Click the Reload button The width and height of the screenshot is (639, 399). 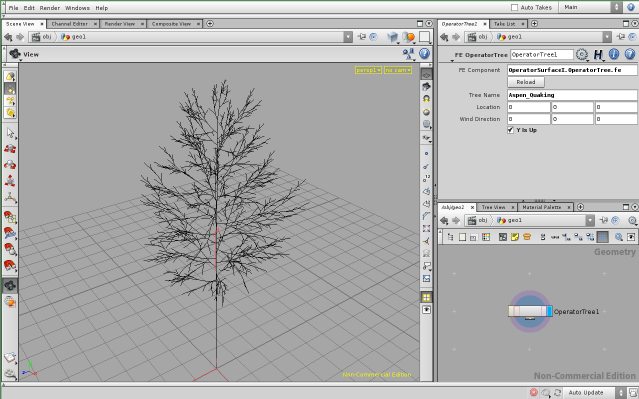click(526, 82)
